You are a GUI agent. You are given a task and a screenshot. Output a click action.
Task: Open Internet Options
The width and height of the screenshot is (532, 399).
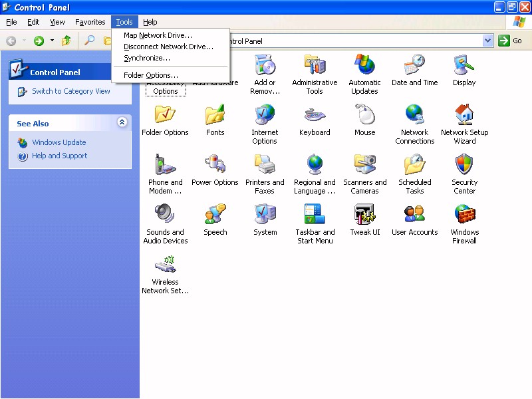(265, 124)
